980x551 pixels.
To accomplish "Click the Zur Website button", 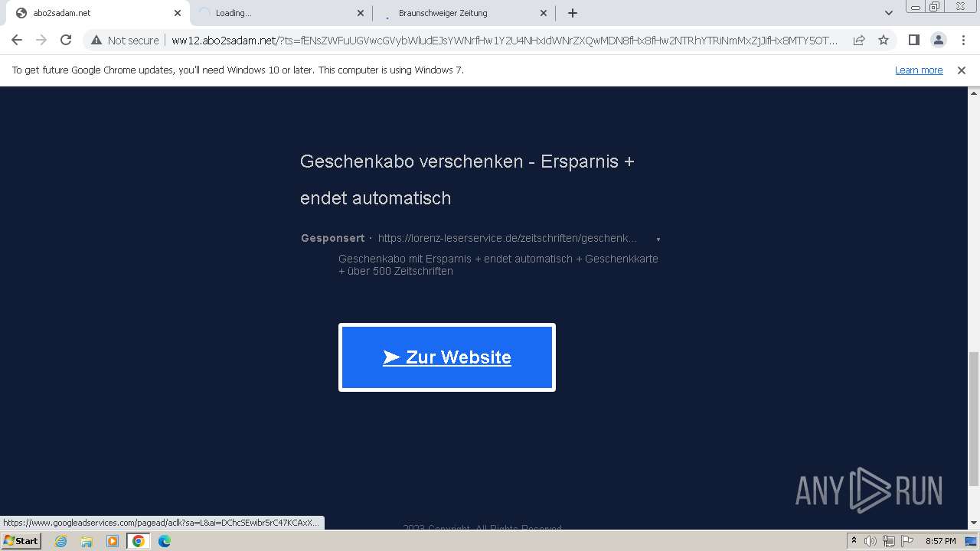I will click(x=447, y=357).
